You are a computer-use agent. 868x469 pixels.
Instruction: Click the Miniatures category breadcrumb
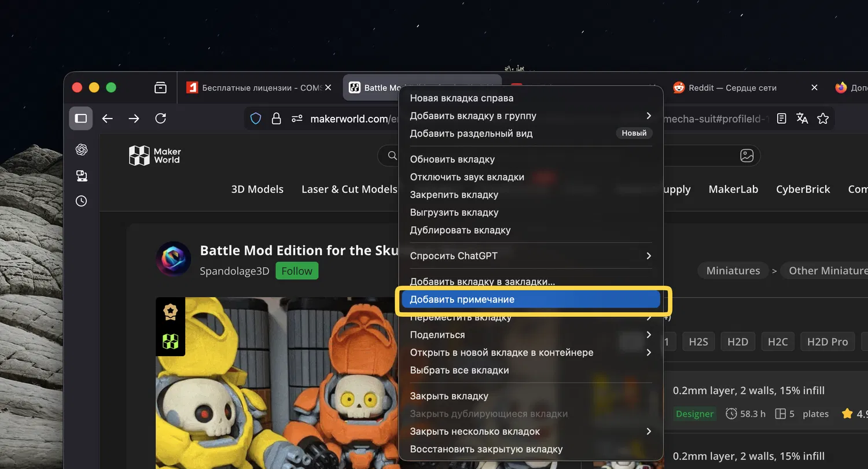(733, 271)
